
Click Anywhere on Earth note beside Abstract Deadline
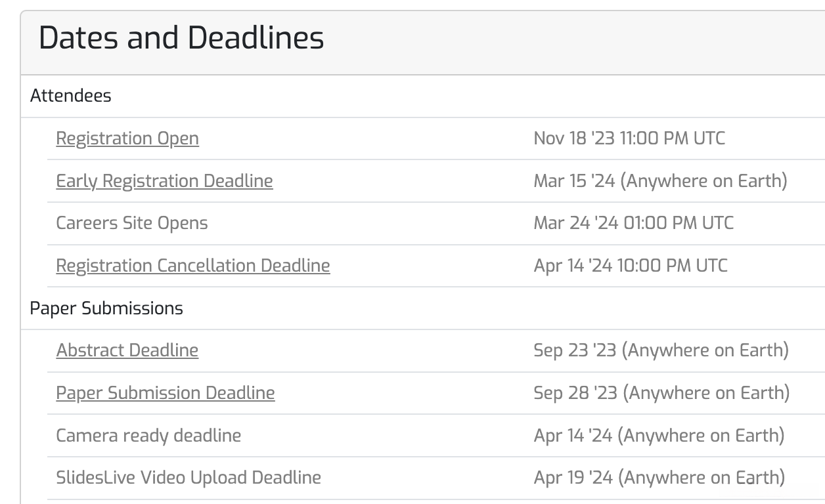click(x=707, y=350)
